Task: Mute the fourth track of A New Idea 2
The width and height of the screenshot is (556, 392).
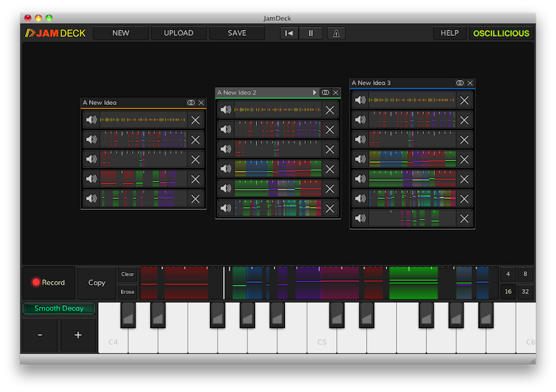Action: [x=226, y=169]
